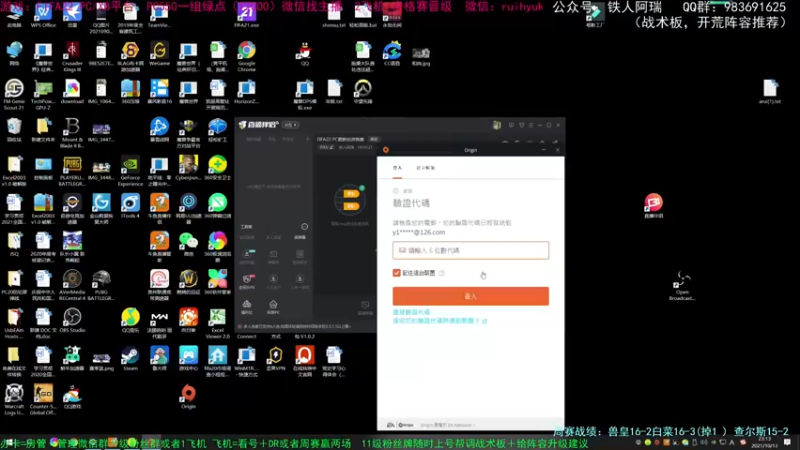The width and height of the screenshot is (800, 450).
Task: Open Counter-Strike Global Offensive shortcut
Action: pyautogui.click(x=43, y=399)
